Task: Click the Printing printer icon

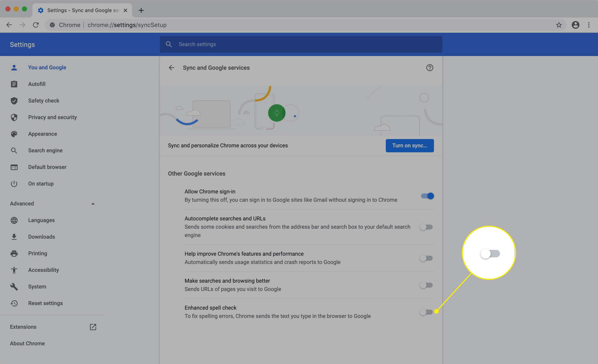Action: (14, 253)
